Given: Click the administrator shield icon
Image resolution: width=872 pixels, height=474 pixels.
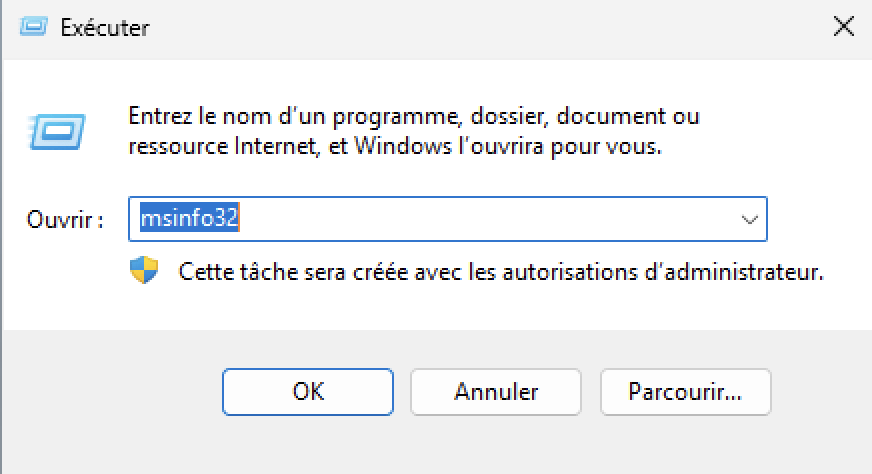Looking at the screenshot, I should (144, 270).
